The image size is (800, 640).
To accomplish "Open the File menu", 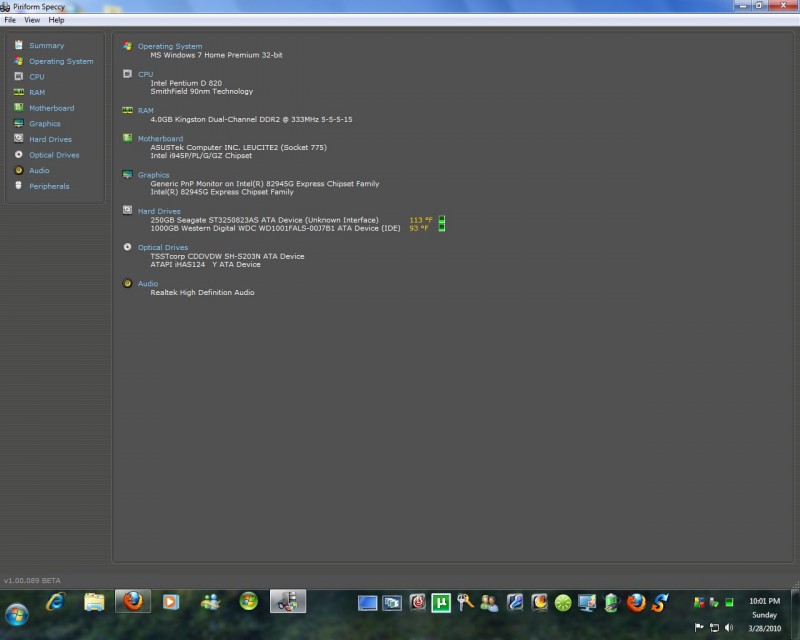I will click(10, 20).
